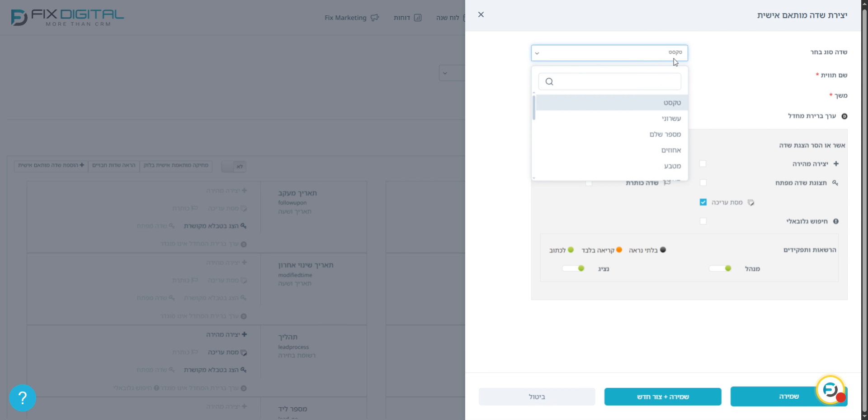
Task: Click the info icon beside חיפוש גלובאלי
Action: [x=836, y=221]
